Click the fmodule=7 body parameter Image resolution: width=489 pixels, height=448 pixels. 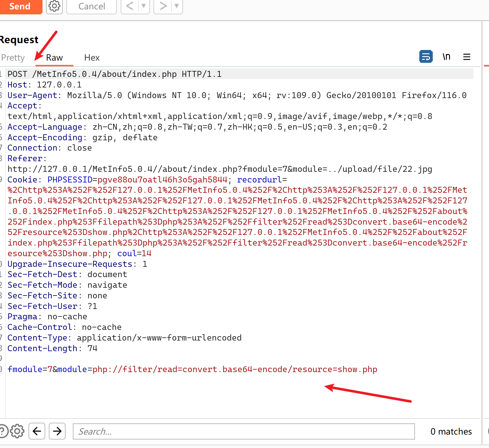click(x=30, y=369)
